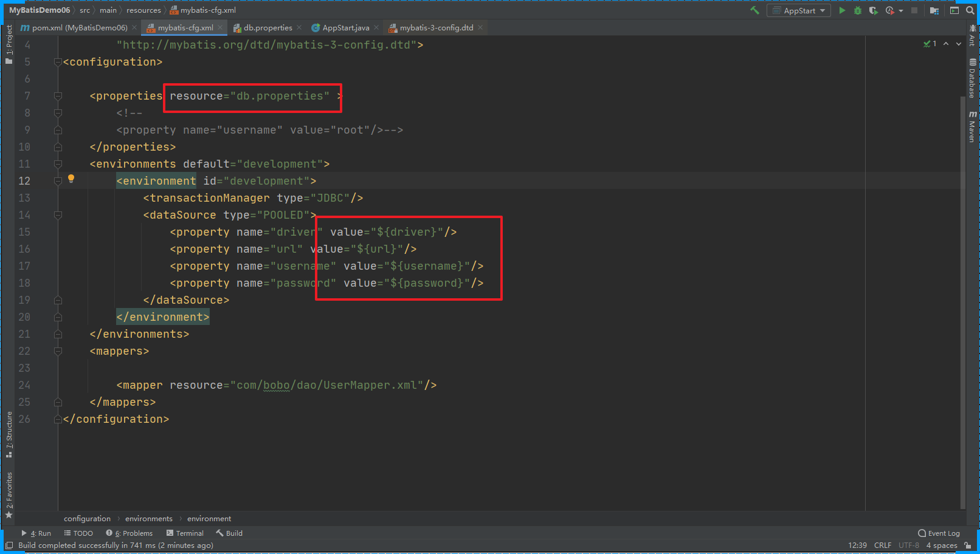Click the inspection checkmark indicator
The height and width of the screenshot is (554, 980).
pyautogui.click(x=930, y=44)
